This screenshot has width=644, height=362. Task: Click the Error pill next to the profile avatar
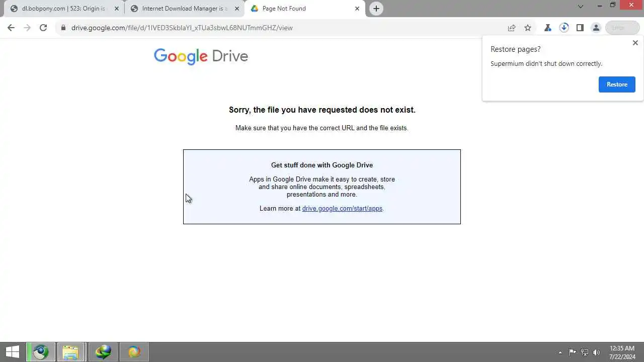click(x=622, y=28)
